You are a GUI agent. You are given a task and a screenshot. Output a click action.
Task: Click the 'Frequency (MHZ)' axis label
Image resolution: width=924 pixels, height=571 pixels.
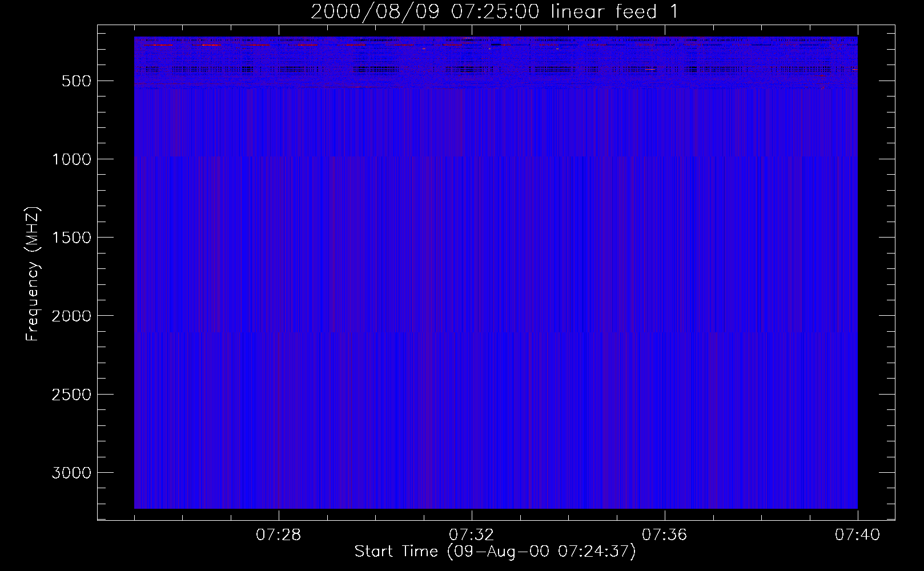coord(33,274)
